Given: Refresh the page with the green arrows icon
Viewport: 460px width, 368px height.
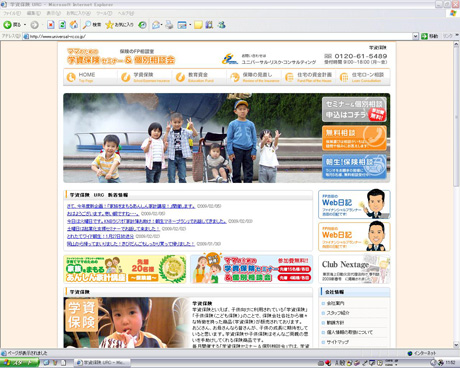Looking at the screenshot, I should pyautogui.click(x=62, y=25).
